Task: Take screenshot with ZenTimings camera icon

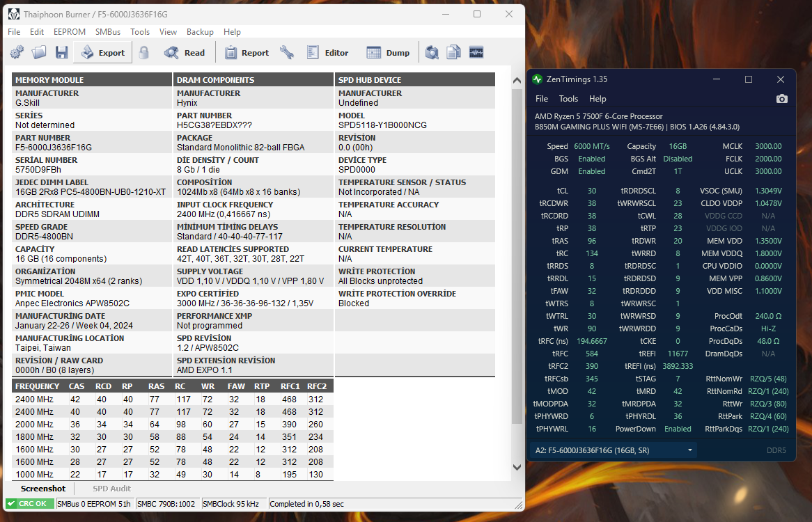Action: [782, 98]
